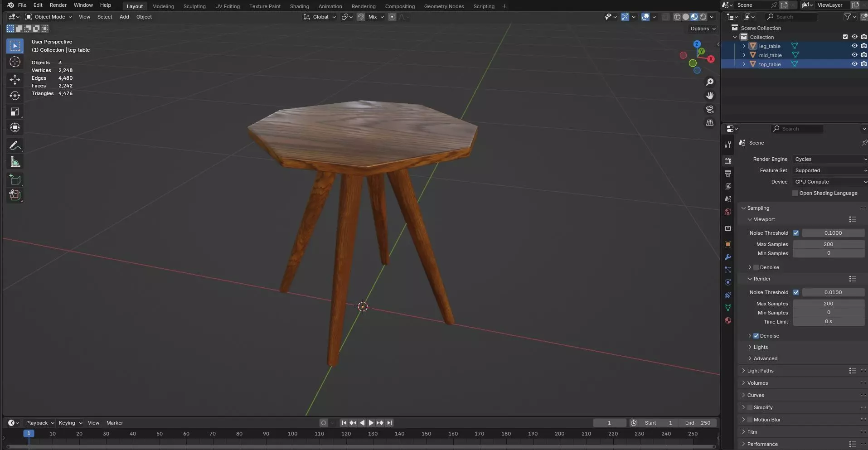Activate the Move tool
The height and width of the screenshot is (450, 868).
coord(15,80)
